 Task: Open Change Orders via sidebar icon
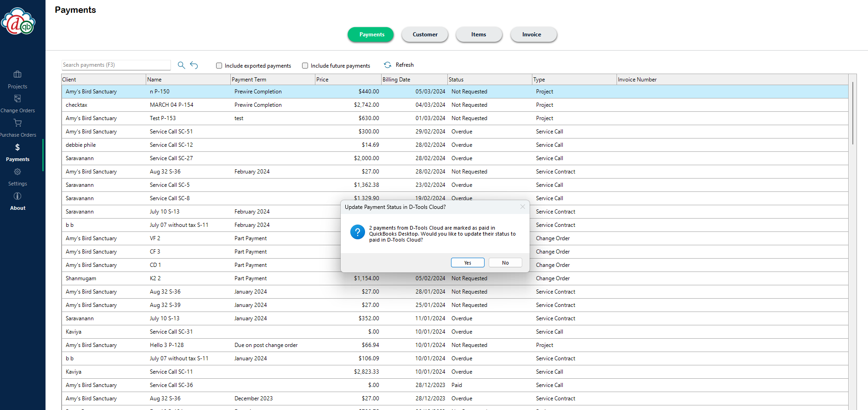point(17,98)
